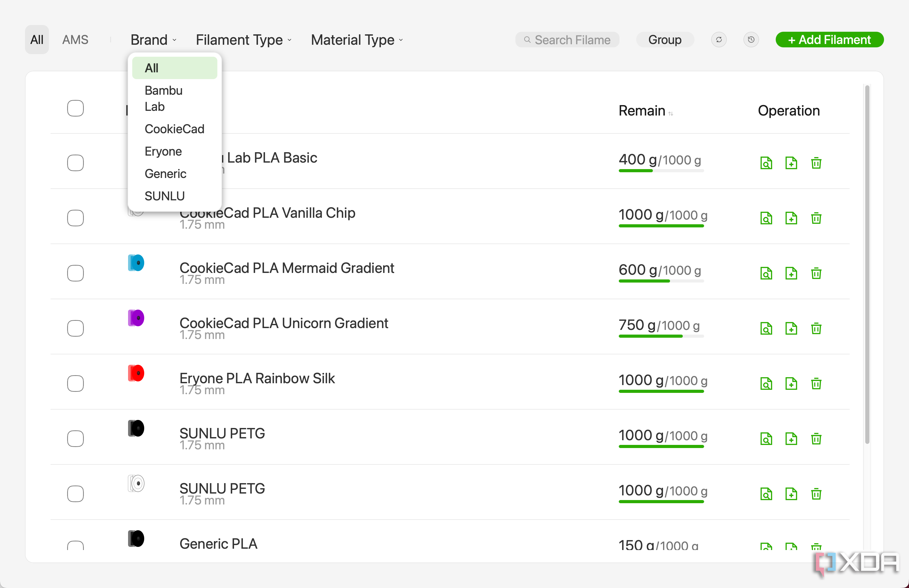Choose Generic from brand options
Screen dimensions: 909x588
pyautogui.click(x=175, y=174)
